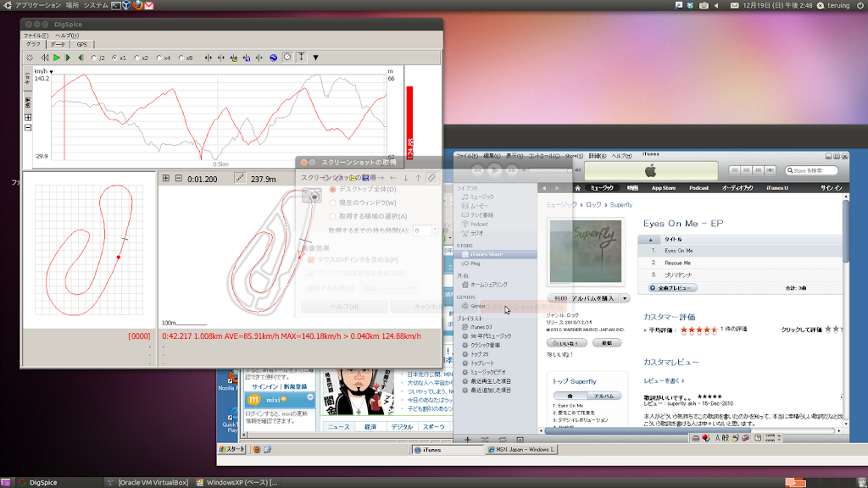The width and height of the screenshot is (868, 488).
Task: Click the Store search field in iTunes
Action: point(811,170)
